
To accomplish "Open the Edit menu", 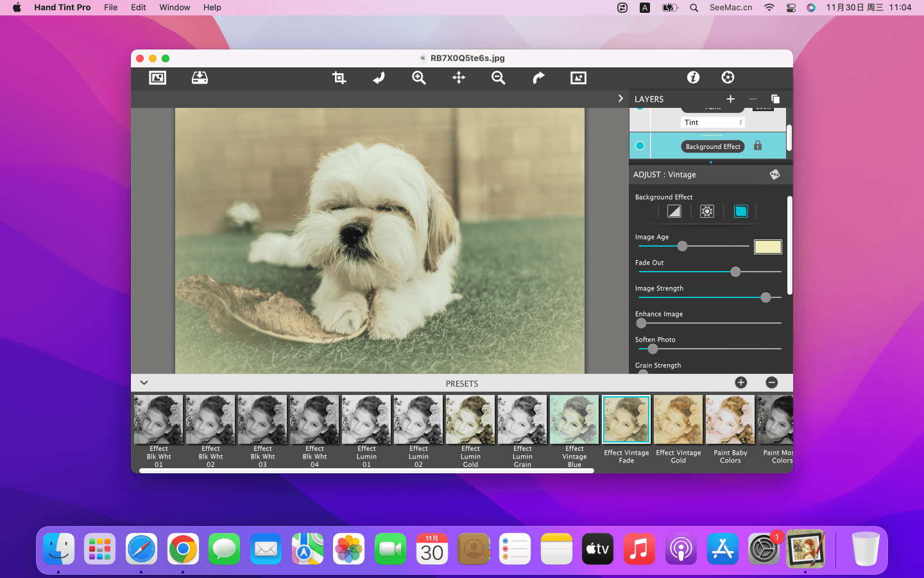I will coord(138,8).
